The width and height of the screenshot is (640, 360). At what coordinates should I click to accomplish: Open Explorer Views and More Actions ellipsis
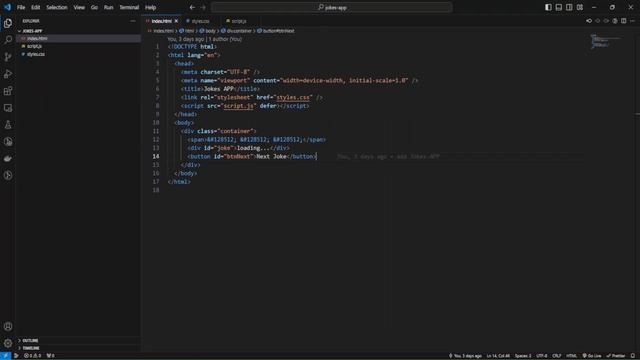[133, 21]
